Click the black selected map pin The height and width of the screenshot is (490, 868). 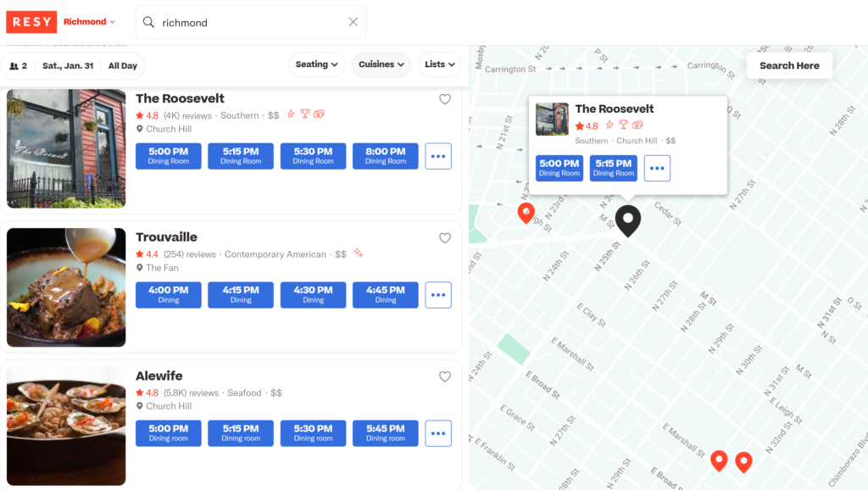[628, 219]
